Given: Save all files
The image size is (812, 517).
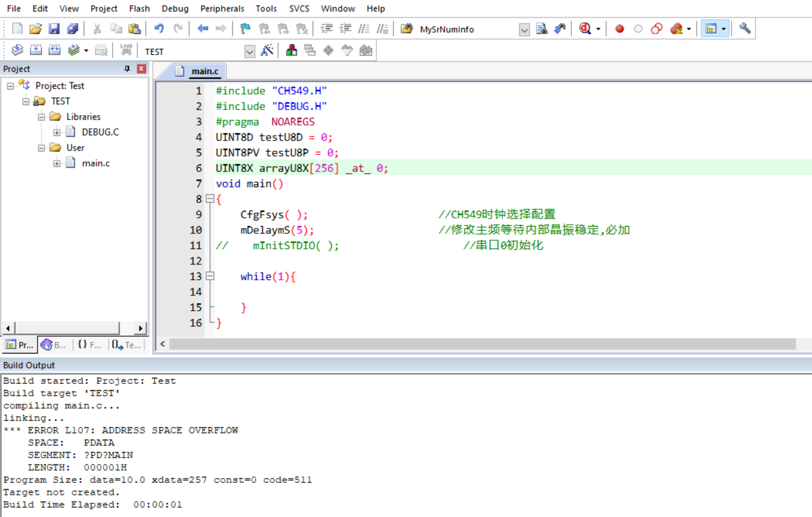Looking at the screenshot, I should (x=72, y=29).
